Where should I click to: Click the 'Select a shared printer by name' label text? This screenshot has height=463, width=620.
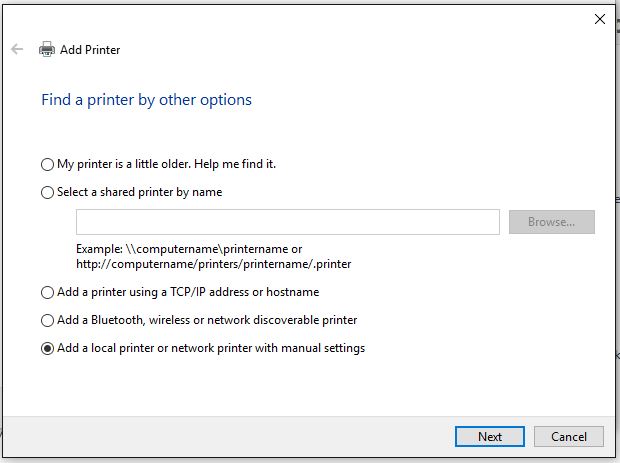[x=140, y=192]
